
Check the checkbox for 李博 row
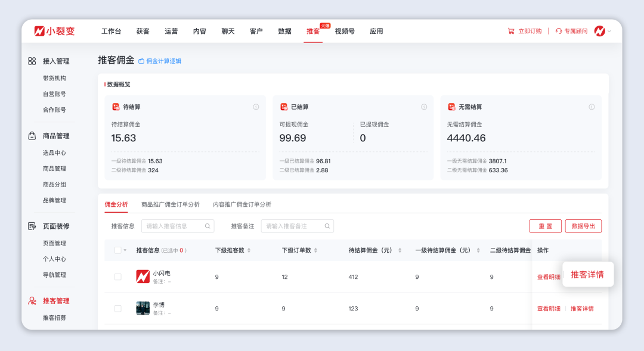(117, 308)
